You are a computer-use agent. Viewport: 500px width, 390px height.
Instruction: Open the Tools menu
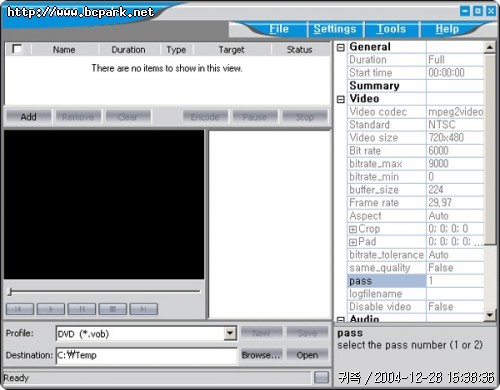[391, 29]
